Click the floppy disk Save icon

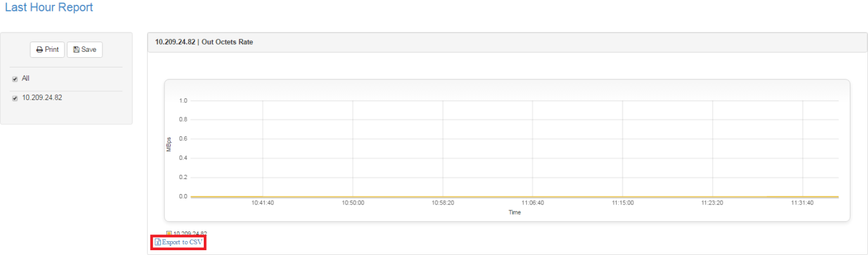77,49
